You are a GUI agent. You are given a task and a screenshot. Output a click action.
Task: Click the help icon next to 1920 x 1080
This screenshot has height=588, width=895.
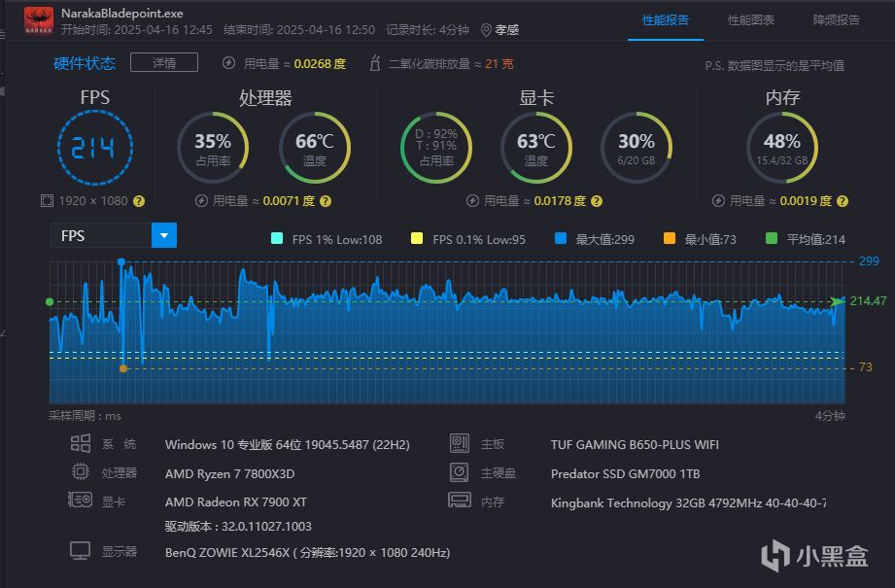coord(139,201)
